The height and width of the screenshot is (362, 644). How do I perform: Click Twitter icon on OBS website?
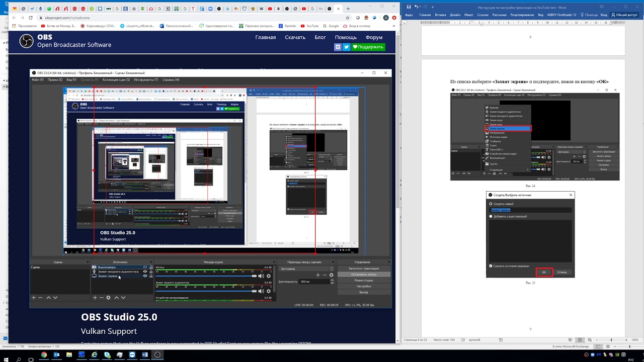coord(346,47)
